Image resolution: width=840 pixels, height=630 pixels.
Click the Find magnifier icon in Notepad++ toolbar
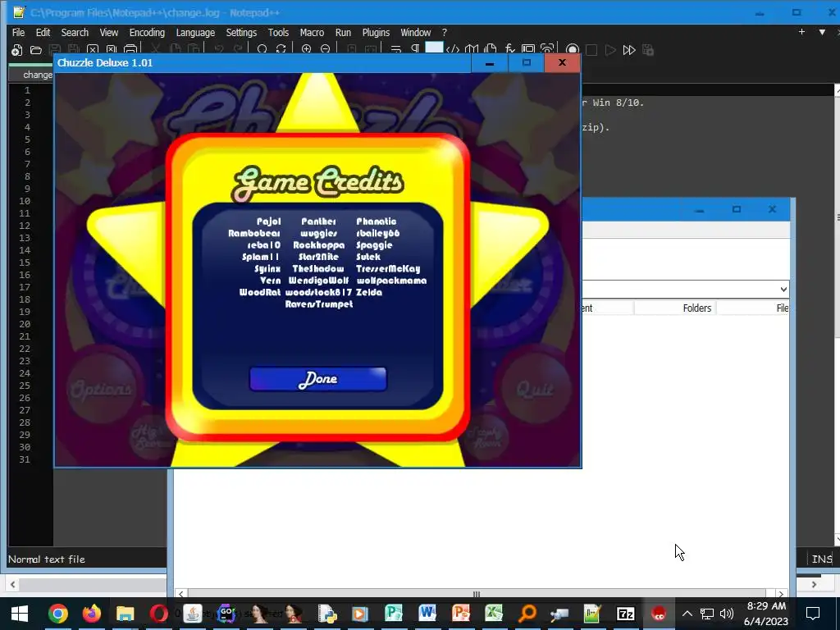tap(262, 50)
